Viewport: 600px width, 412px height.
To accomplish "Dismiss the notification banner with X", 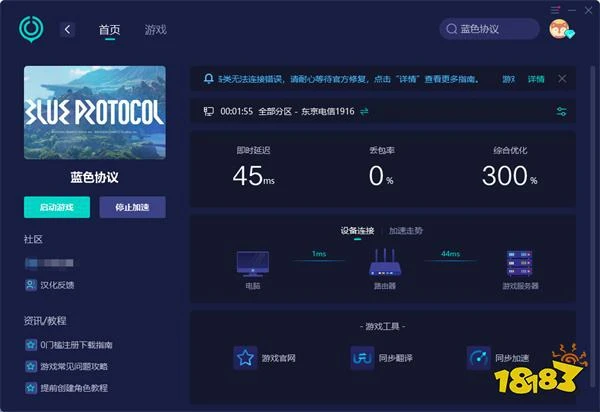I will click(562, 78).
